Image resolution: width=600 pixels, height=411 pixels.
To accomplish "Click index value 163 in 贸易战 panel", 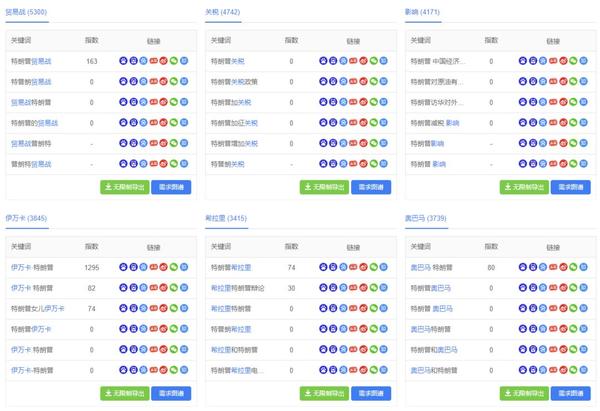I will click(x=91, y=61).
